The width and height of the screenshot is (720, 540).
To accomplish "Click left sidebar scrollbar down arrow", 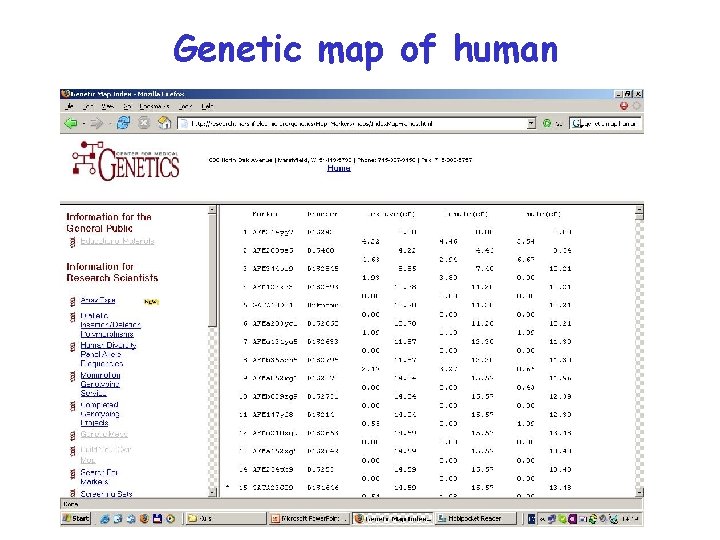I will [x=212, y=492].
